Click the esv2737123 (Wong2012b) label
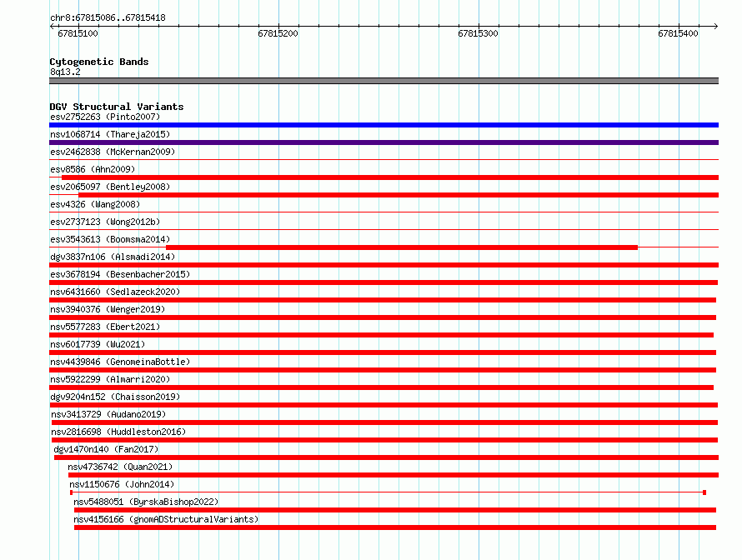The width and height of the screenshot is (742, 560). [x=105, y=222]
